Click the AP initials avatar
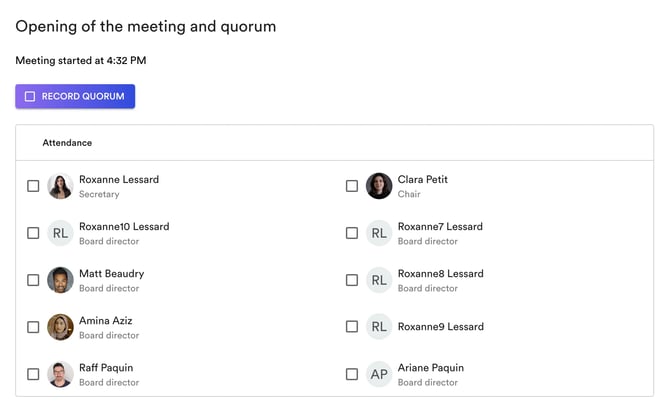This screenshot has height=411, width=670. pyautogui.click(x=379, y=374)
